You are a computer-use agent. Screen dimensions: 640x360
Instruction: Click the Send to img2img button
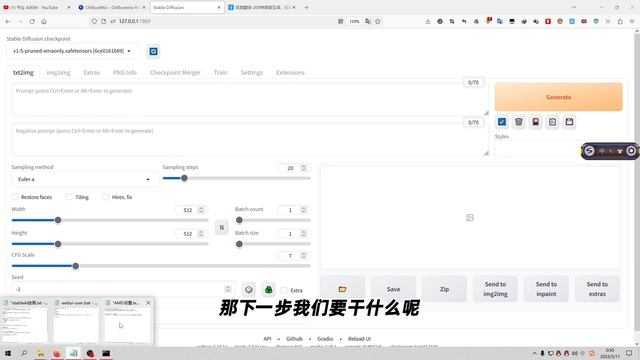pos(495,289)
